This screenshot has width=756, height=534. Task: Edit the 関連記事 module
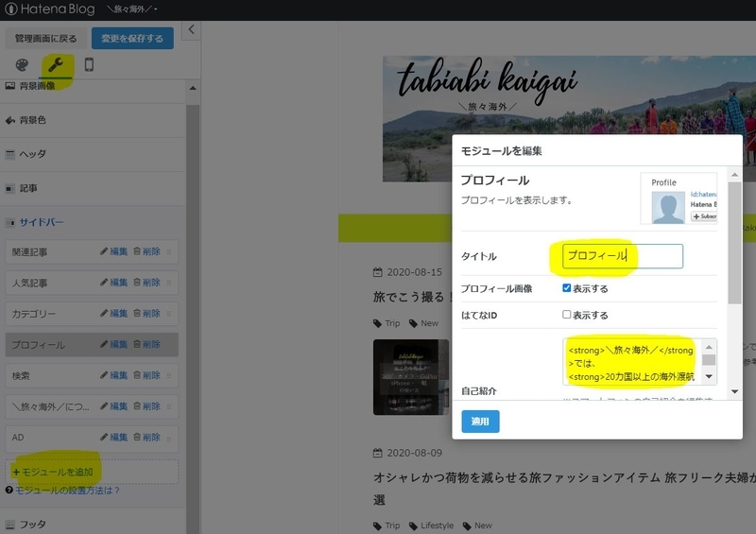click(x=114, y=251)
